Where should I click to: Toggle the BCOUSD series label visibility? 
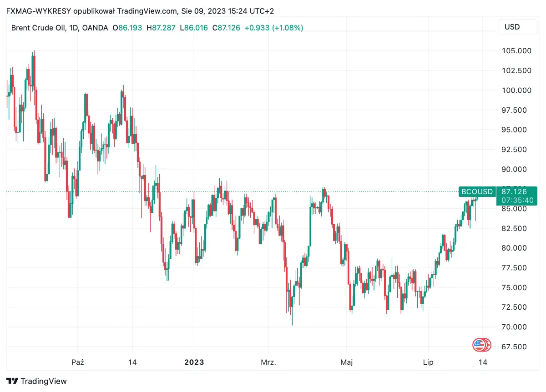(476, 191)
